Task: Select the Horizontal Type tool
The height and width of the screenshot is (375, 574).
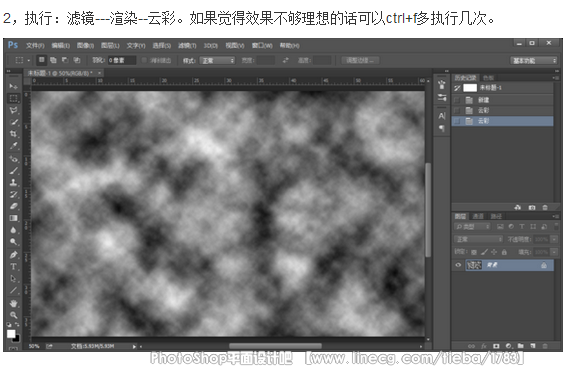Action: pyautogui.click(x=13, y=267)
